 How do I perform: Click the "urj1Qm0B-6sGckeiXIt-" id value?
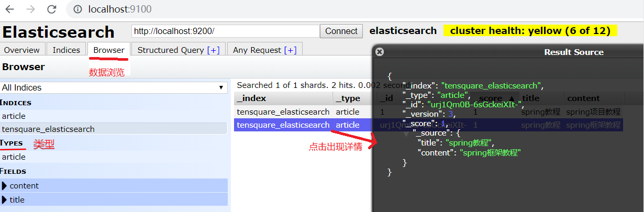(x=475, y=105)
